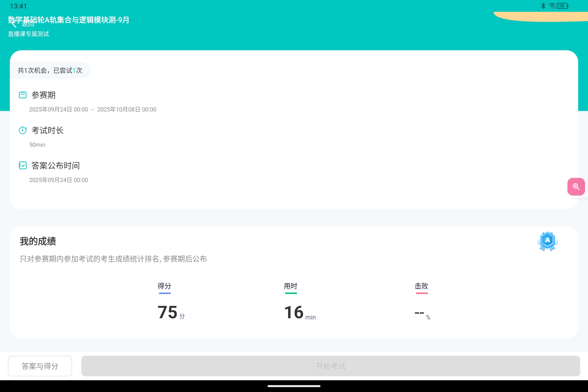This screenshot has width=588, height=392.
Task: Tap the 得分 score label
Action: coord(164,286)
